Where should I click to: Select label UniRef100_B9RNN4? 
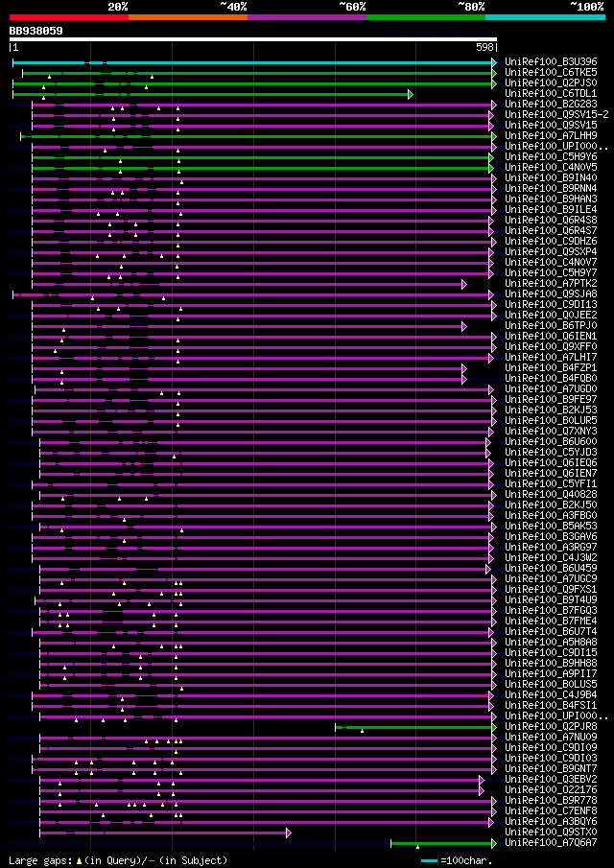point(549,188)
